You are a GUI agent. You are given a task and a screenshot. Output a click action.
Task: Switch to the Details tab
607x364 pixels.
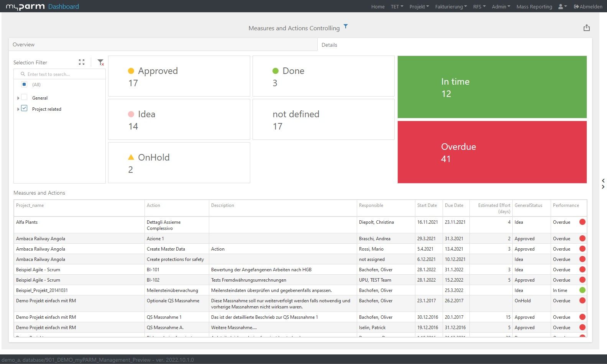click(x=329, y=45)
